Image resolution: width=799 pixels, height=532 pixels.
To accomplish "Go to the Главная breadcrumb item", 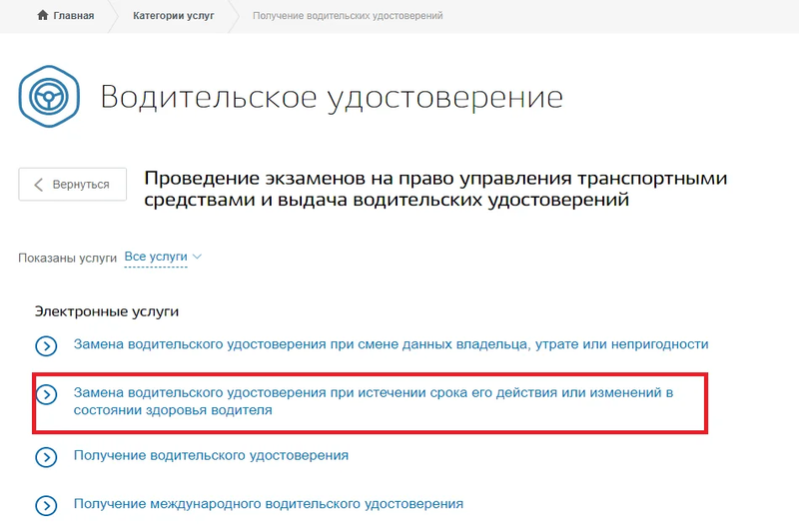I will [73, 16].
